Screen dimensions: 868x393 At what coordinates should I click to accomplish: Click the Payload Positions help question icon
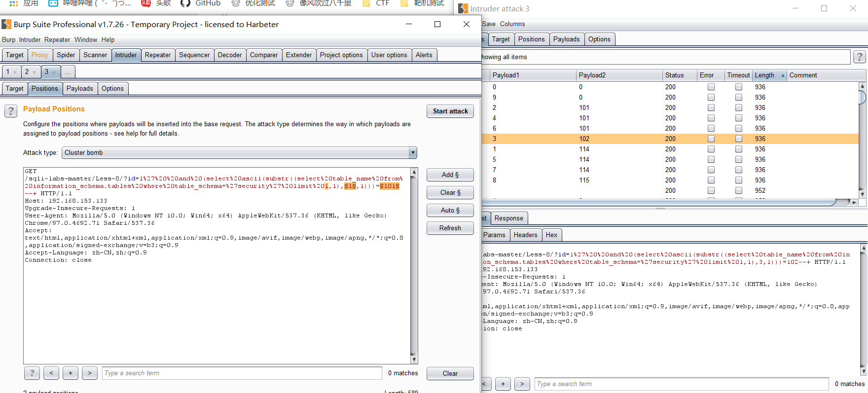11,111
